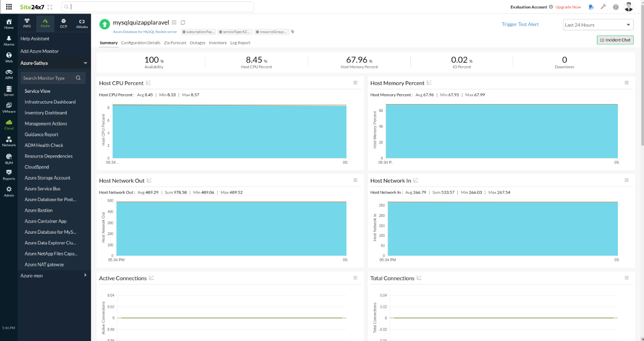This screenshot has height=341, width=644.
Task: Click the info icon beside Evaluation Account
Action: [x=551, y=7]
